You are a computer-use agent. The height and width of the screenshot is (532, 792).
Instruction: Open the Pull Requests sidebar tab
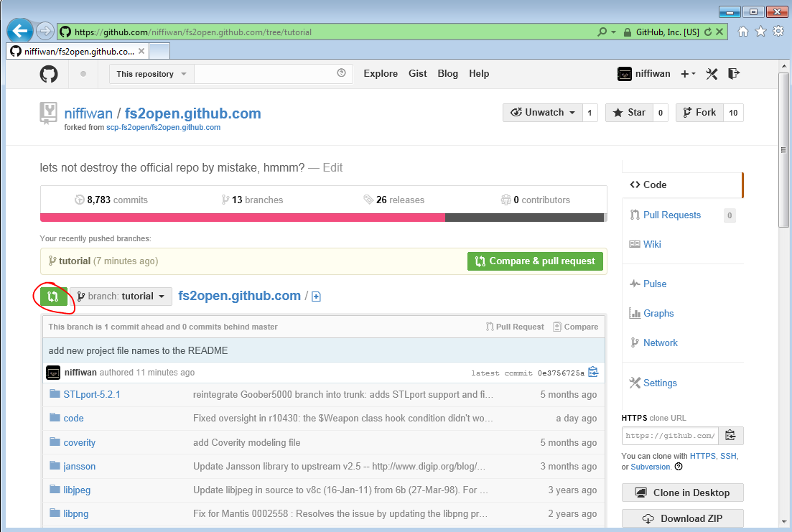[x=671, y=215]
